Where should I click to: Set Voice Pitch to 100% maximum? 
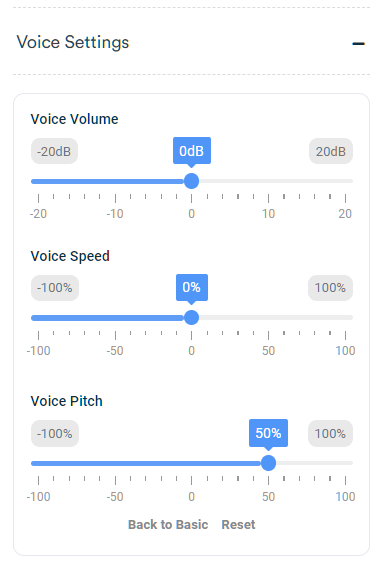click(x=330, y=433)
